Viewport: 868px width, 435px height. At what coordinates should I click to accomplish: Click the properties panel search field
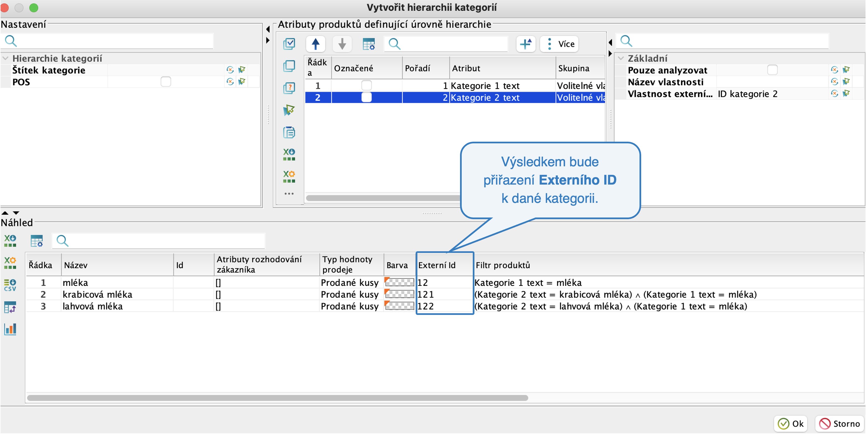tap(723, 41)
